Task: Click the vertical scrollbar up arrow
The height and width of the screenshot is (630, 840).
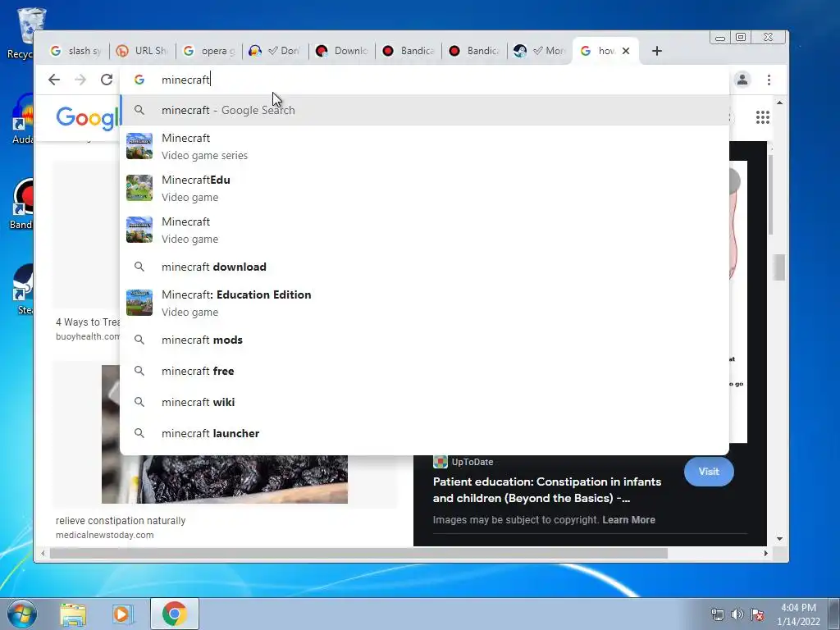Action: click(779, 103)
